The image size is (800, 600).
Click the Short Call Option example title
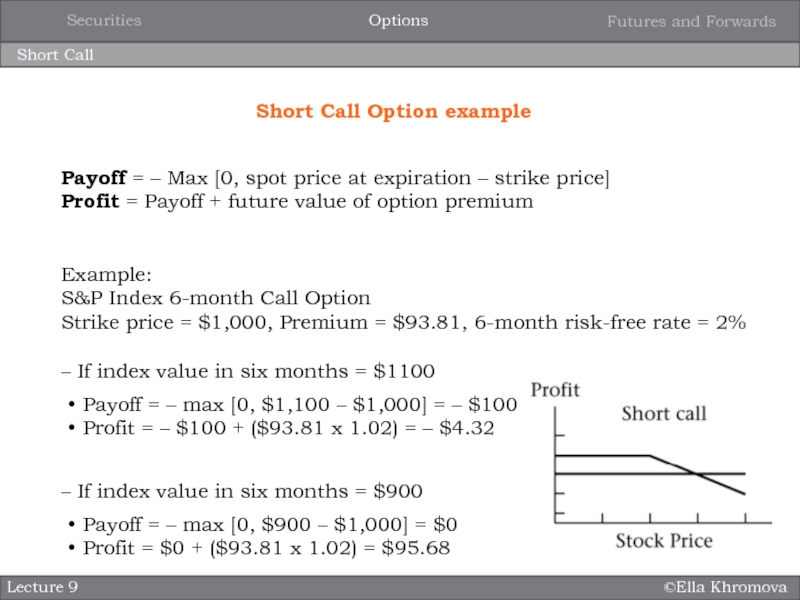(x=393, y=111)
